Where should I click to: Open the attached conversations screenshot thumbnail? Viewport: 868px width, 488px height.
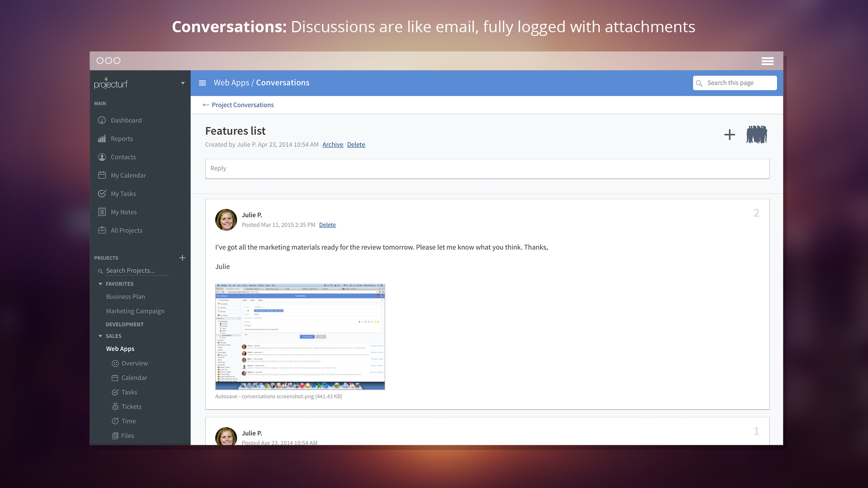tap(300, 337)
